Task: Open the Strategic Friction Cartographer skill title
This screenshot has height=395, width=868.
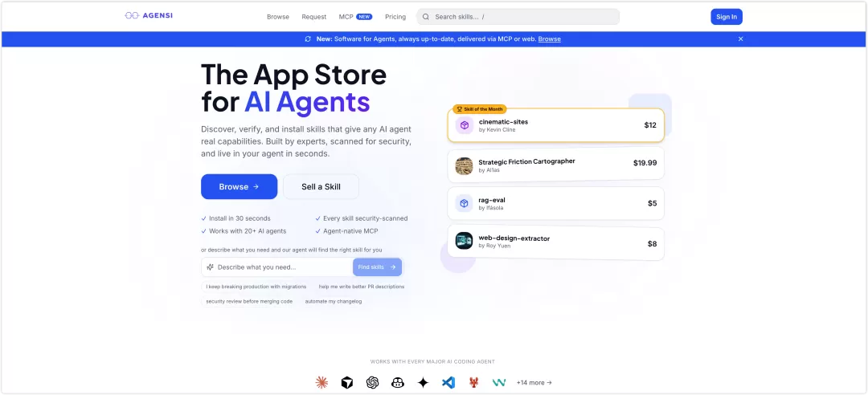Action: pos(526,161)
